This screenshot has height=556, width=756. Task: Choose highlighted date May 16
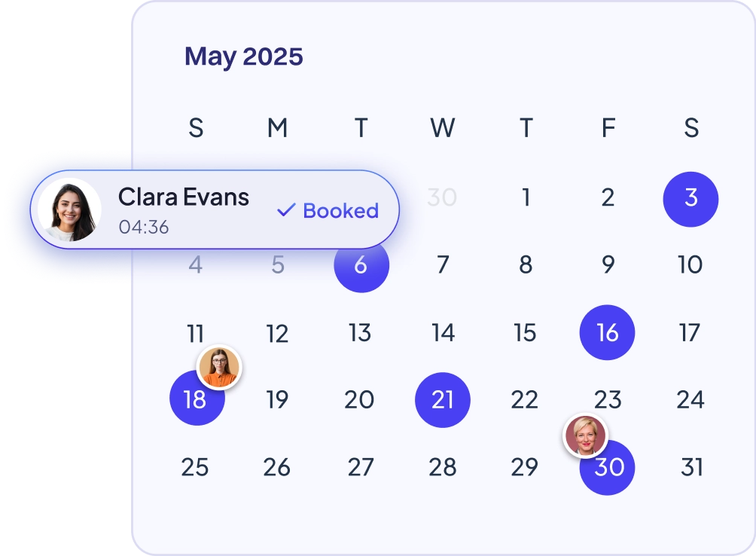(x=607, y=332)
